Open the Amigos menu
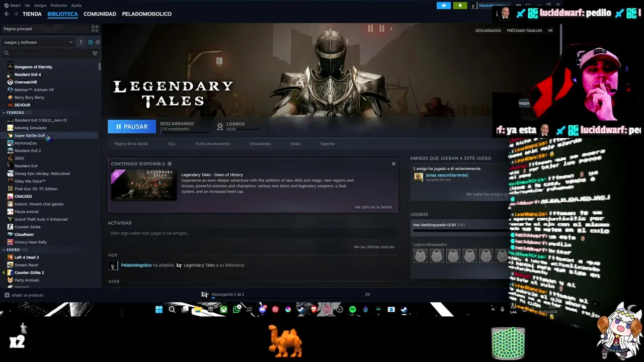 click(40, 5)
